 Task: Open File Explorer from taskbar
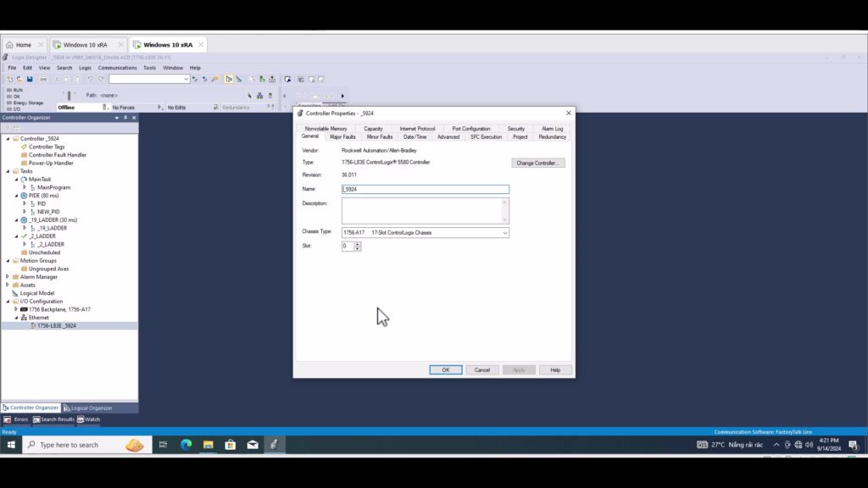click(208, 445)
